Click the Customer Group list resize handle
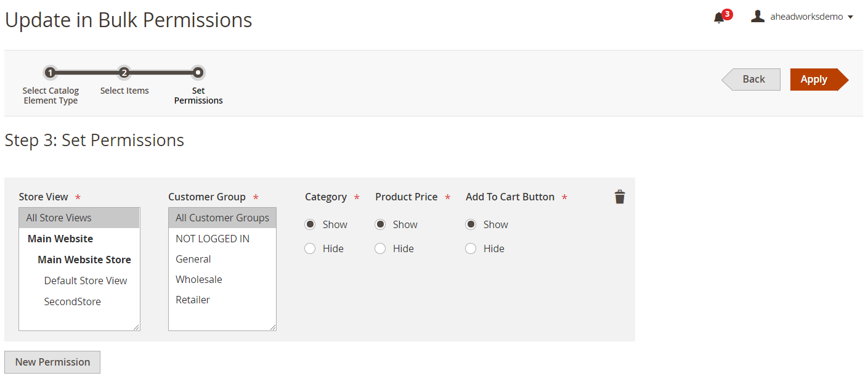The image size is (868, 381). 272,327
